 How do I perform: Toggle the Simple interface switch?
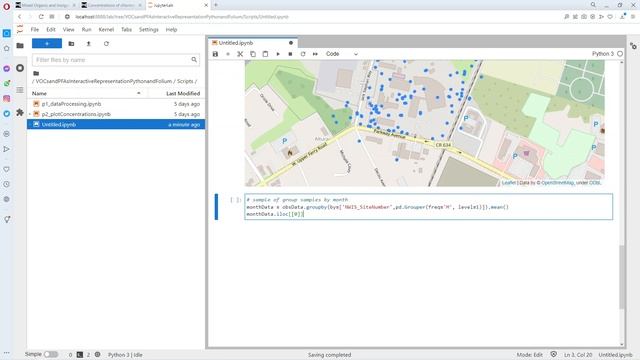tap(51, 354)
